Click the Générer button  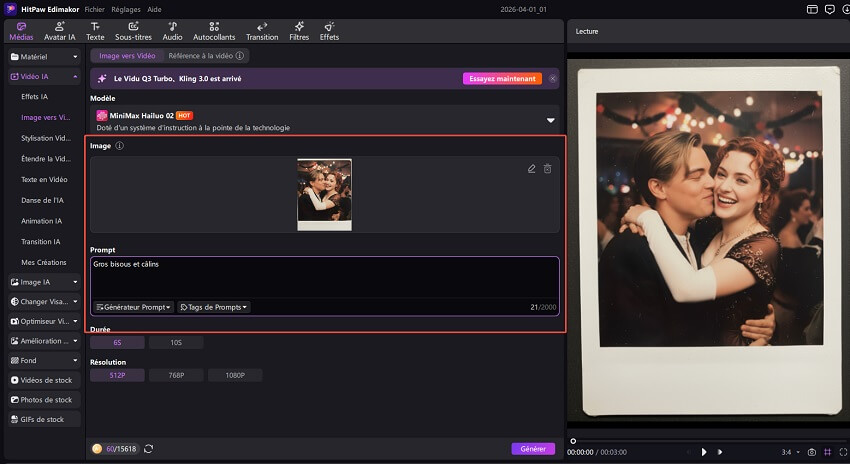532,449
